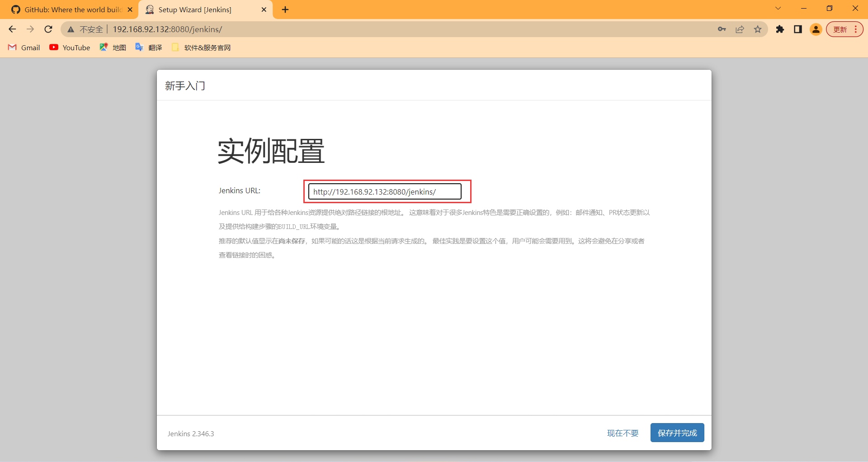Click the 保存并完成 button
This screenshot has height=462, width=868.
[x=677, y=433]
